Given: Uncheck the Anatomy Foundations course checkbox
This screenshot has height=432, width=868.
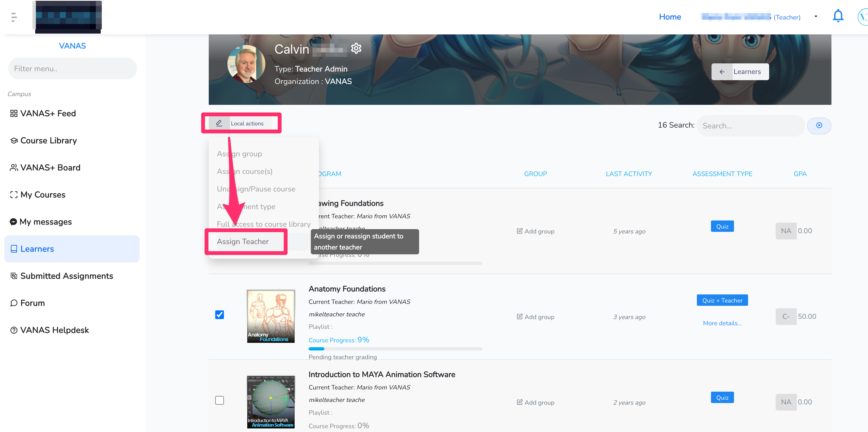Looking at the screenshot, I should [219, 314].
